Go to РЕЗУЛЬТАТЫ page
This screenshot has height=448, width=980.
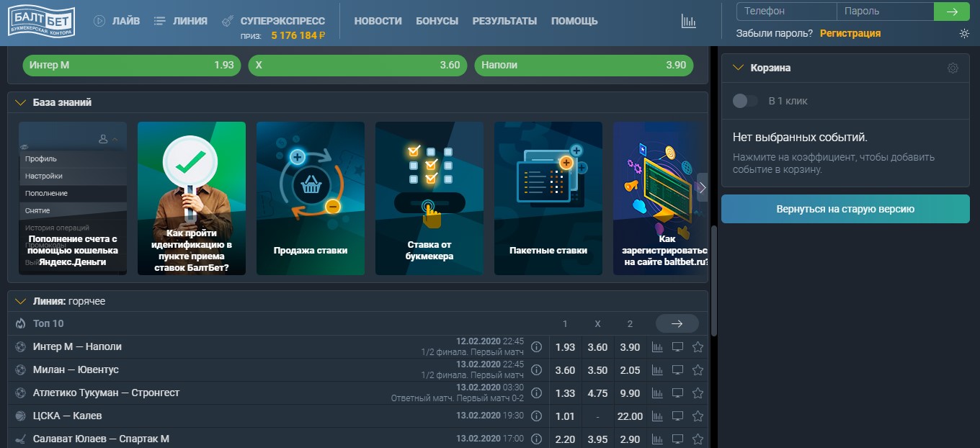pyautogui.click(x=504, y=21)
